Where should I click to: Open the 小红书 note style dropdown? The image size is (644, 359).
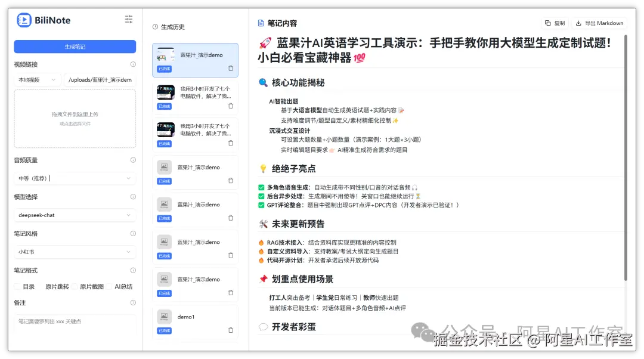pos(75,252)
